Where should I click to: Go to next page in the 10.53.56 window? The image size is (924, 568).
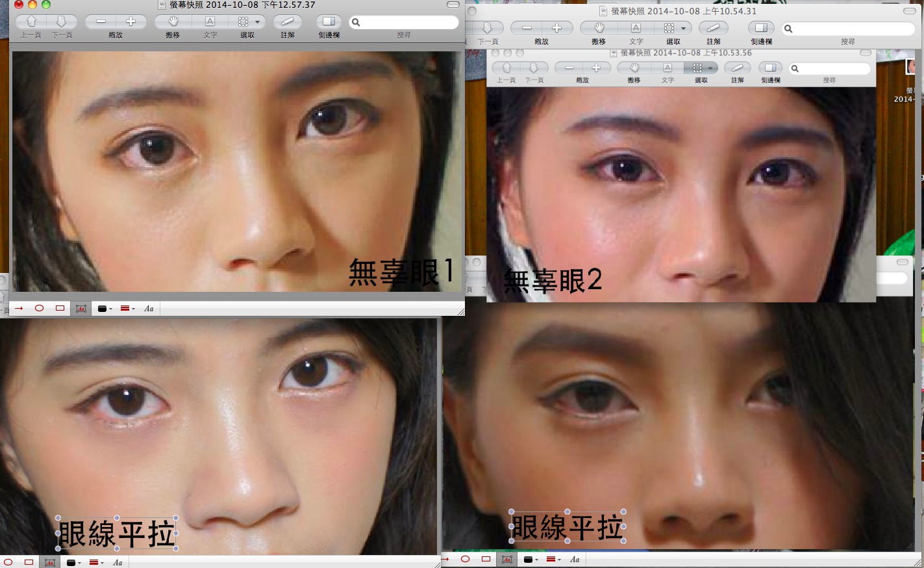pos(534,68)
